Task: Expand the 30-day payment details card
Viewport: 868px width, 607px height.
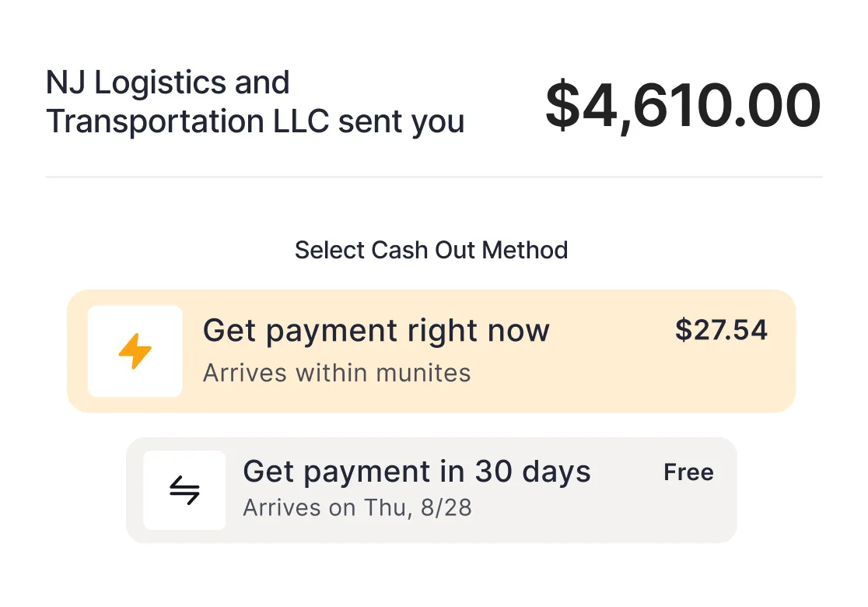Action: 431,489
